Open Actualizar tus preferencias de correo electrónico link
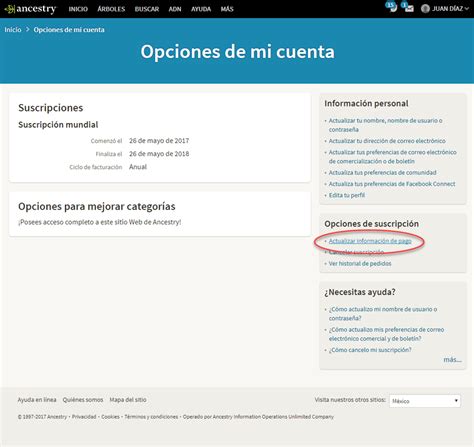The height and width of the screenshot is (447, 474). tap(393, 157)
